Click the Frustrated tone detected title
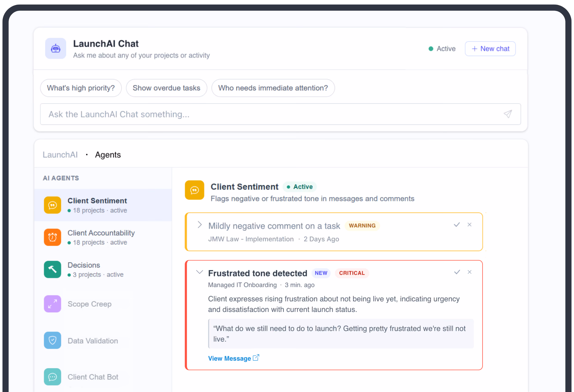This screenshot has width=574, height=392. click(x=258, y=273)
